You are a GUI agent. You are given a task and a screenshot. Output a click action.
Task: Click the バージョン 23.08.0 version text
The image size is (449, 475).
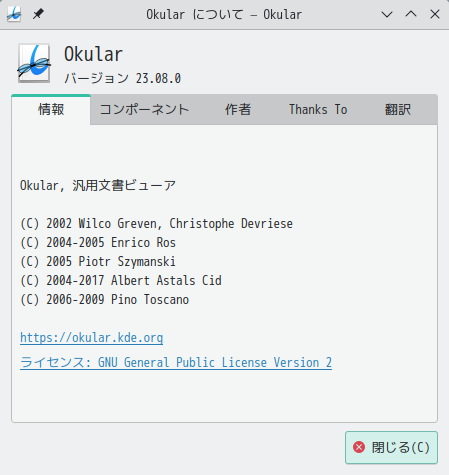(x=122, y=79)
